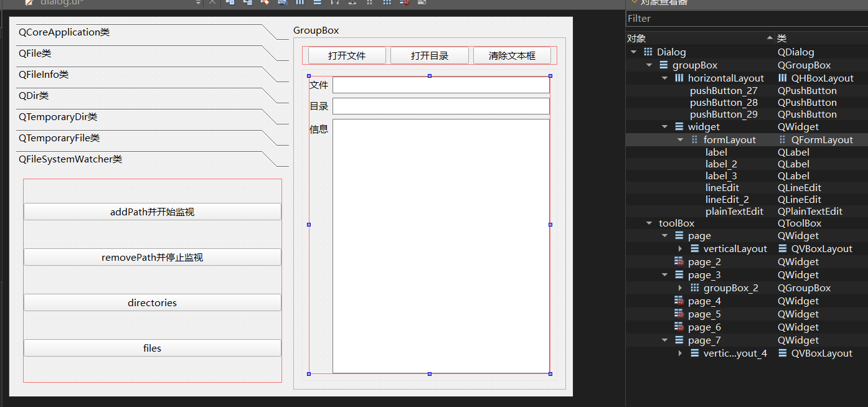Expand the verticalLayout node
Screen dimensions: 868x407
[681, 249]
